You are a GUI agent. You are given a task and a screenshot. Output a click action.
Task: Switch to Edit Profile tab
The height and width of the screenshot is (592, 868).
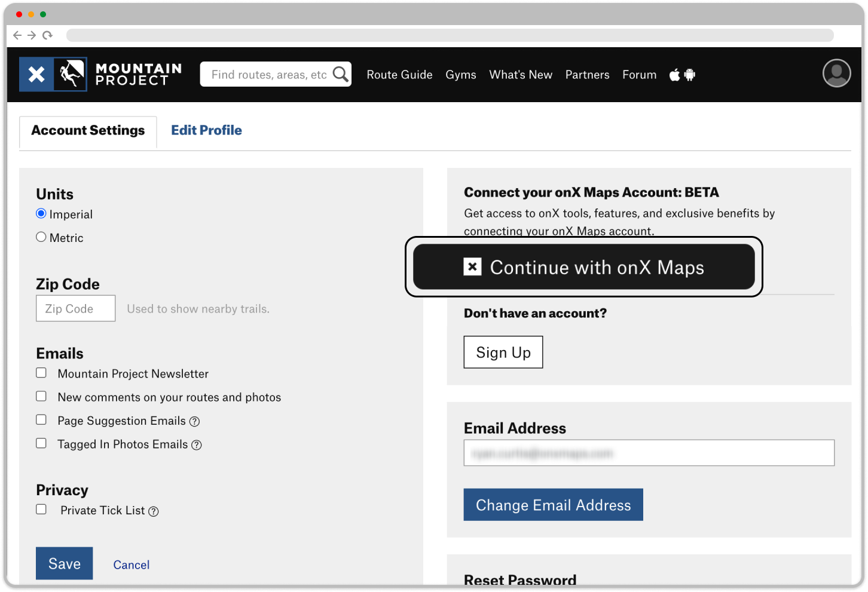[206, 130]
